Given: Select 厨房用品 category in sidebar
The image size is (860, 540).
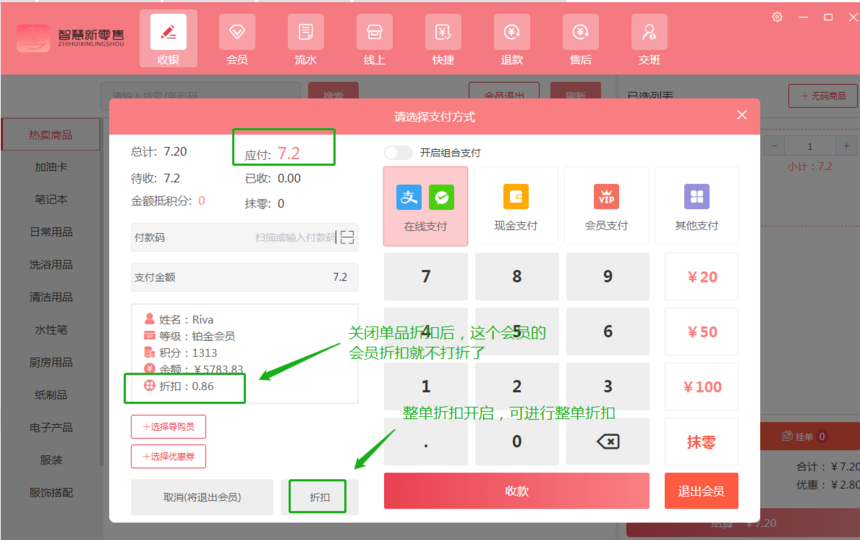Looking at the screenshot, I should (x=50, y=362).
